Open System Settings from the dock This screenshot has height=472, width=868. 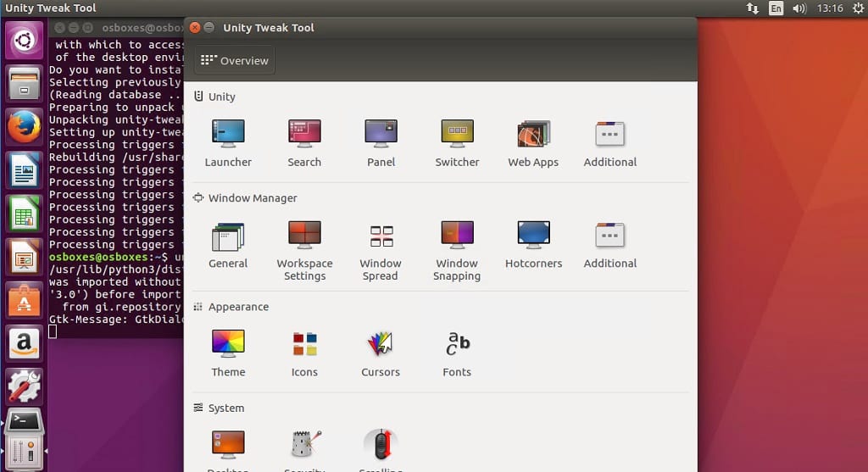point(24,386)
